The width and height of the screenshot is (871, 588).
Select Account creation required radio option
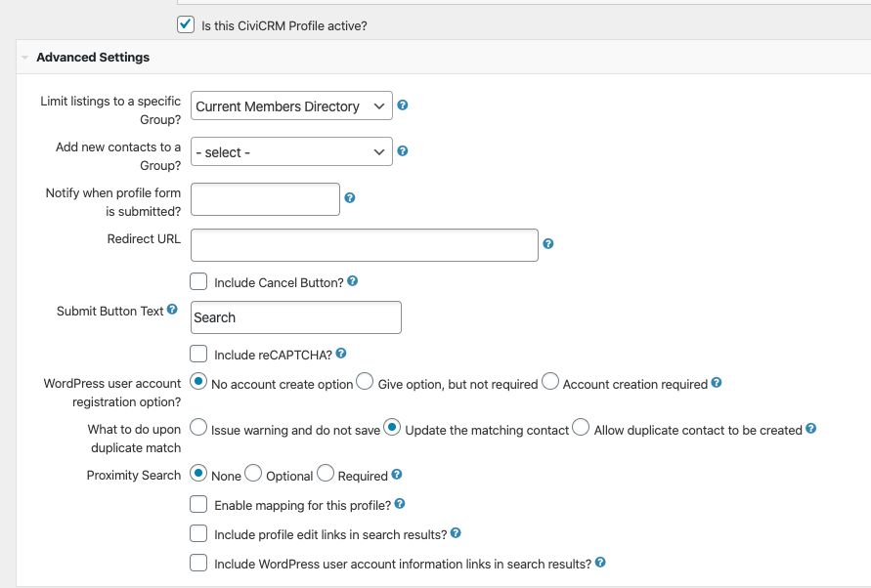pos(550,382)
